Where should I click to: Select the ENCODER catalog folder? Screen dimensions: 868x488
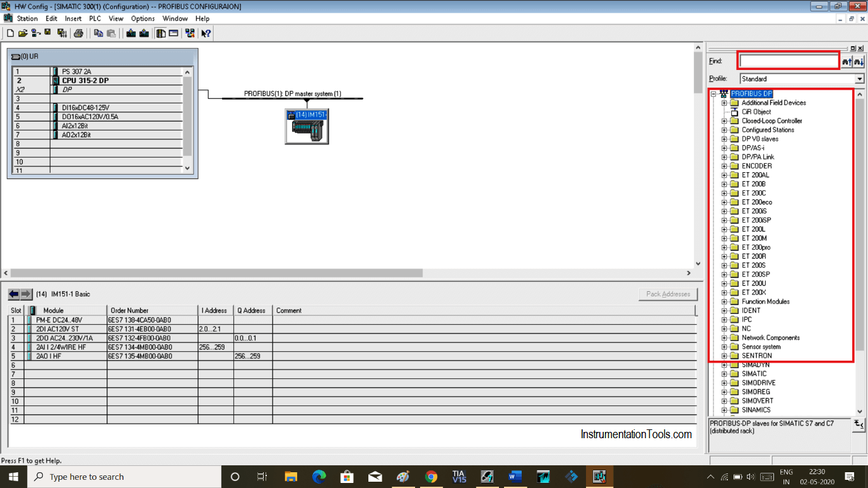click(x=756, y=166)
